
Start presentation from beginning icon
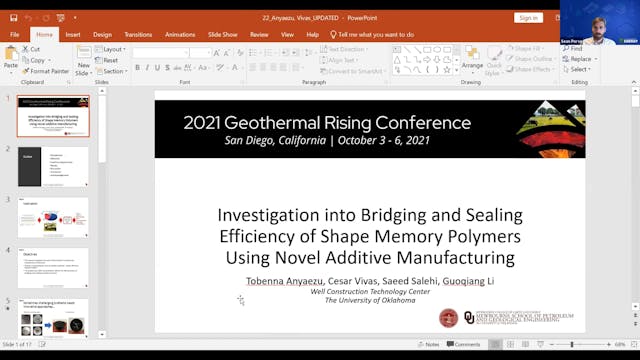pyautogui.click(x=60, y=18)
